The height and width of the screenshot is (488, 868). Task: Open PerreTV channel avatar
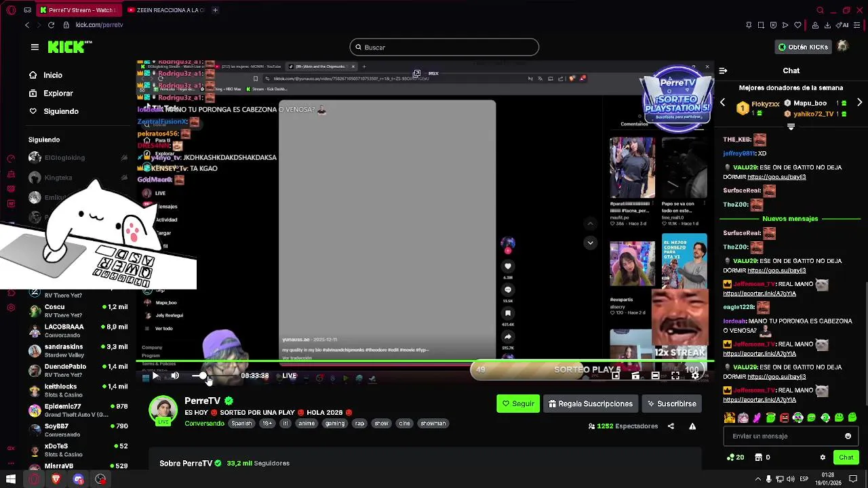163,409
